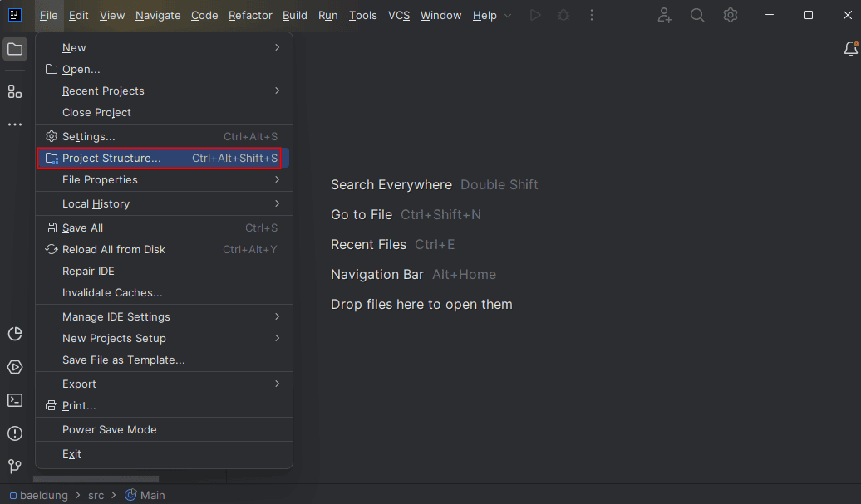Click the gear icon next to Settings...
The width and height of the screenshot is (861, 504).
pyautogui.click(x=51, y=136)
